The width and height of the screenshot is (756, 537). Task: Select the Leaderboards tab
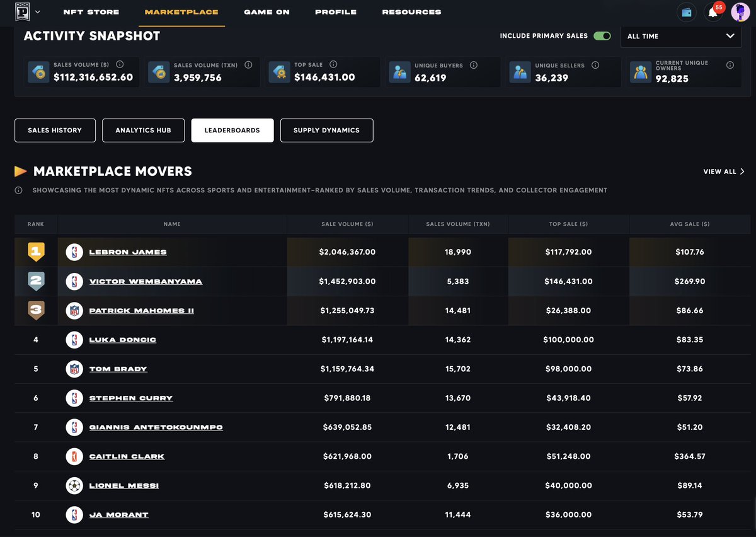point(232,130)
